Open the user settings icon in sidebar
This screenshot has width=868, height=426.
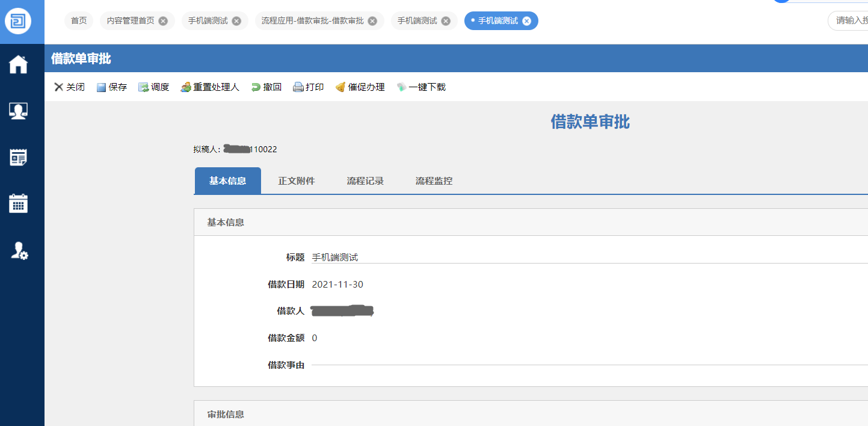[19, 250]
